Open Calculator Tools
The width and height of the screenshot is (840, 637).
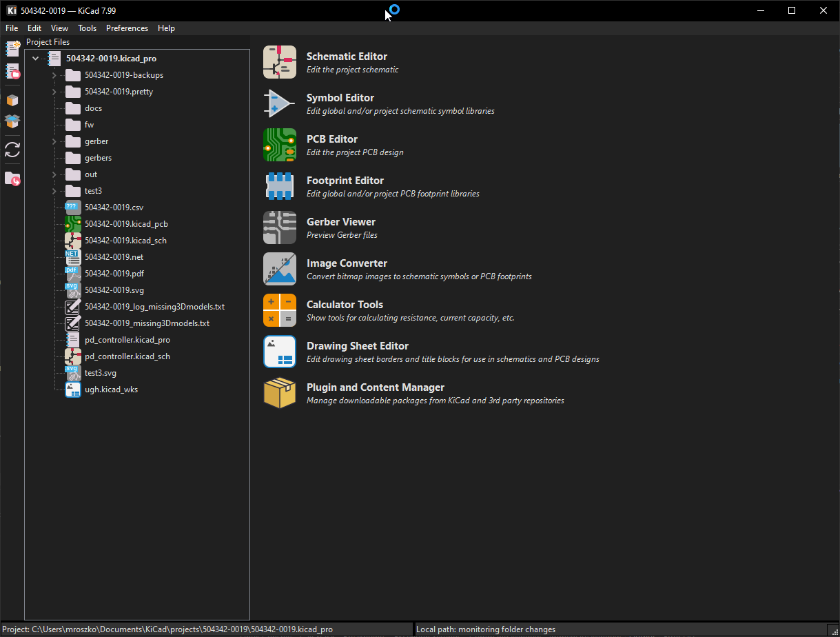point(345,304)
